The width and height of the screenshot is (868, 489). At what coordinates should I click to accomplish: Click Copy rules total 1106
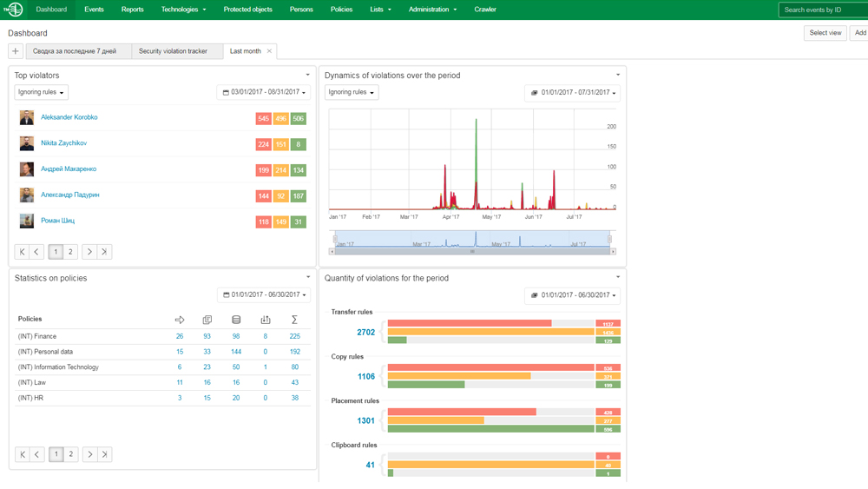coord(366,377)
